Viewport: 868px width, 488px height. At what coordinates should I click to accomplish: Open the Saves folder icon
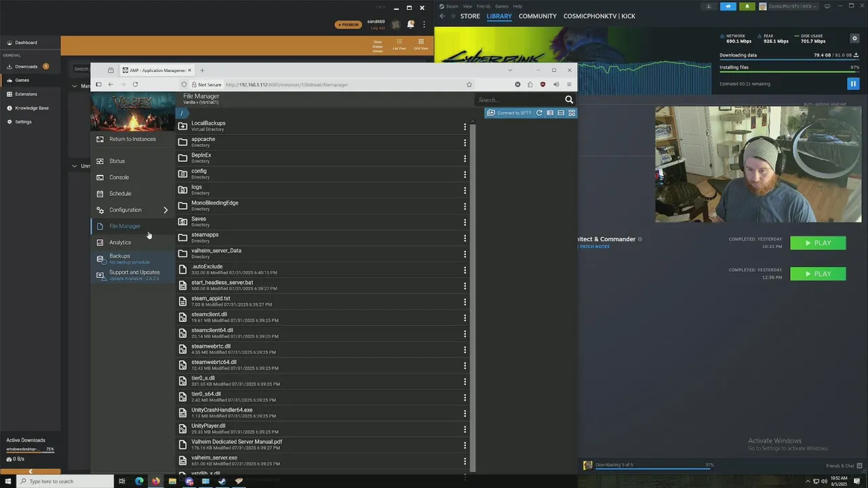pos(182,222)
